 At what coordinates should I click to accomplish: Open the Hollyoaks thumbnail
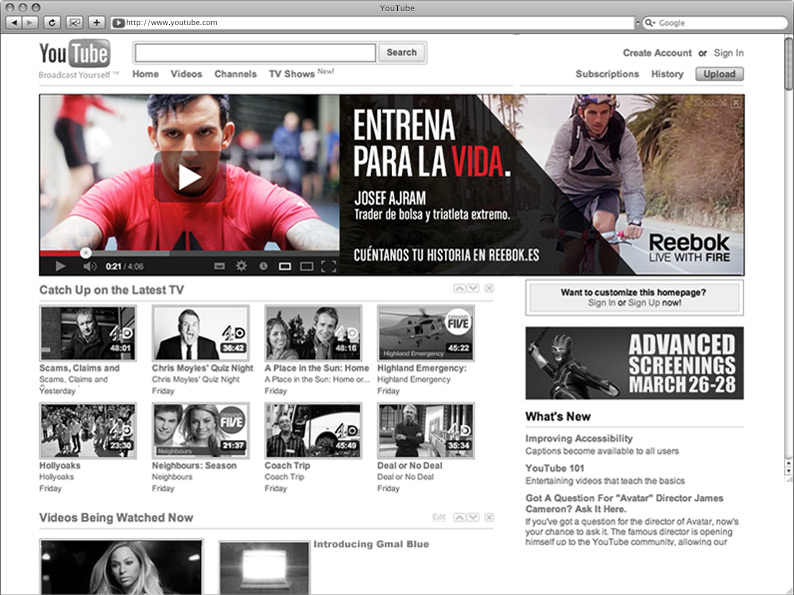[88, 430]
